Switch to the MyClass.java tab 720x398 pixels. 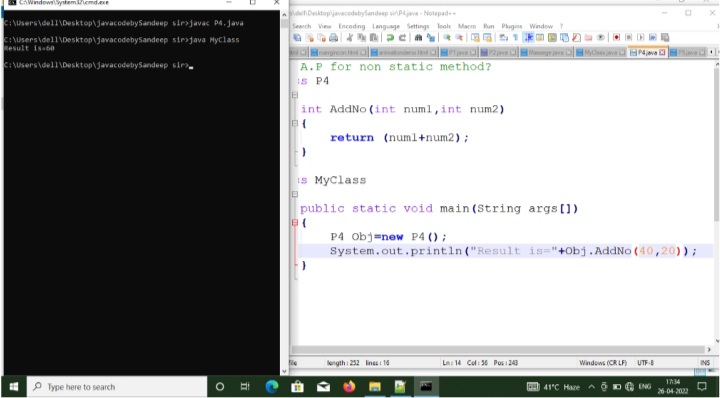click(x=600, y=52)
